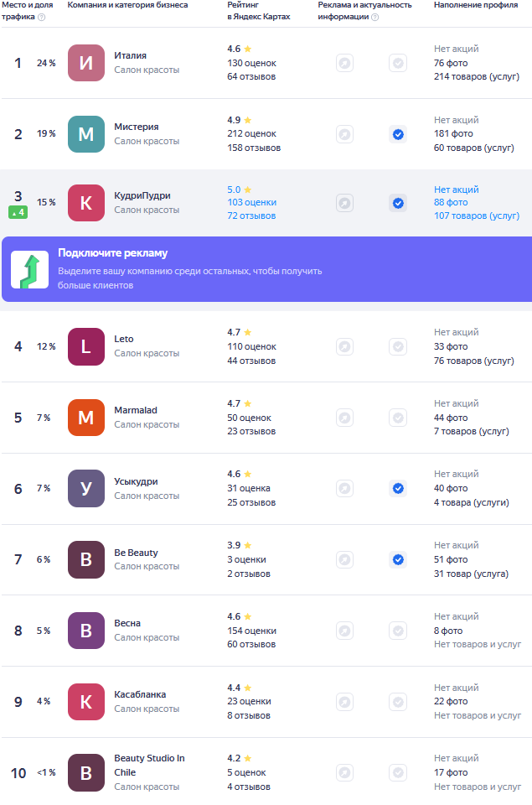Viewport: 532px width, 805px height.
Task: Click the help icon next to 'информации' header
Action: click(x=375, y=17)
